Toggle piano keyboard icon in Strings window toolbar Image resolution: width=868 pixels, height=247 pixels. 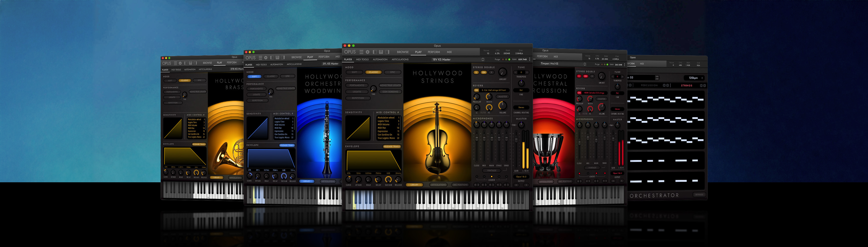point(381,52)
